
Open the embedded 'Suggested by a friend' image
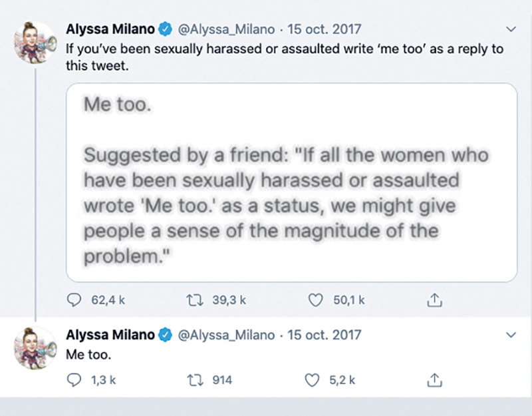pyautogui.click(x=291, y=182)
